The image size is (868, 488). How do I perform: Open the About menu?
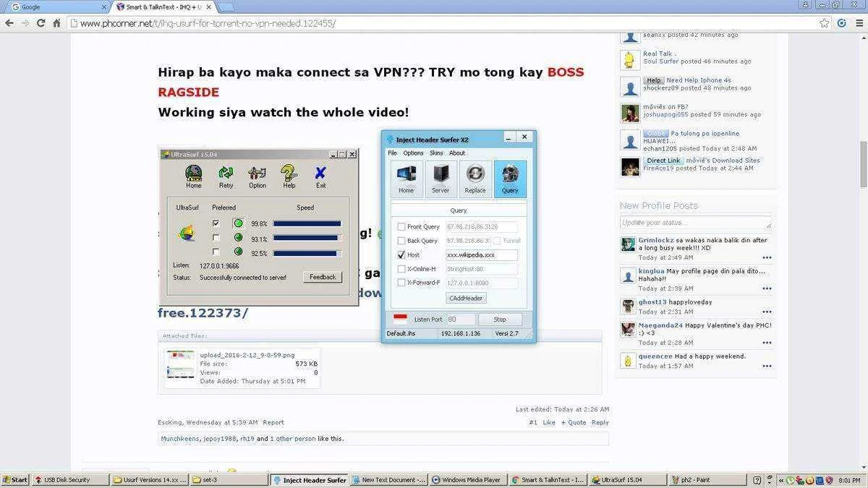pos(457,153)
